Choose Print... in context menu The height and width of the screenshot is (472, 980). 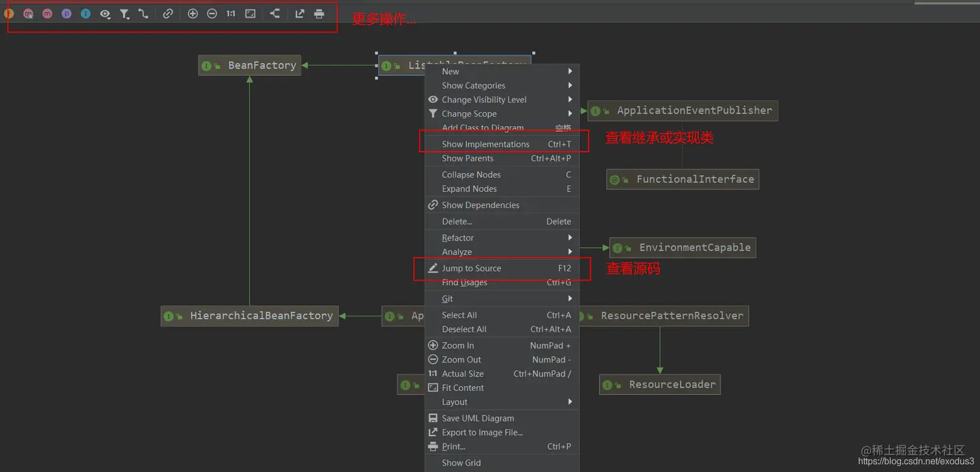tap(502, 447)
